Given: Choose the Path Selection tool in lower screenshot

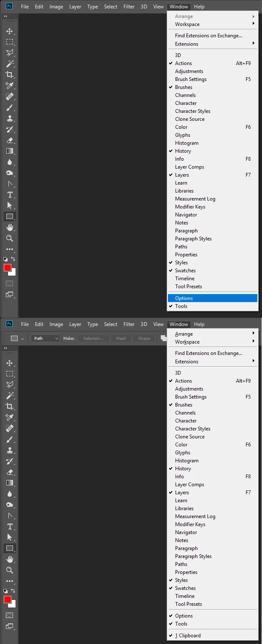Looking at the screenshot, I should coord(9,537).
